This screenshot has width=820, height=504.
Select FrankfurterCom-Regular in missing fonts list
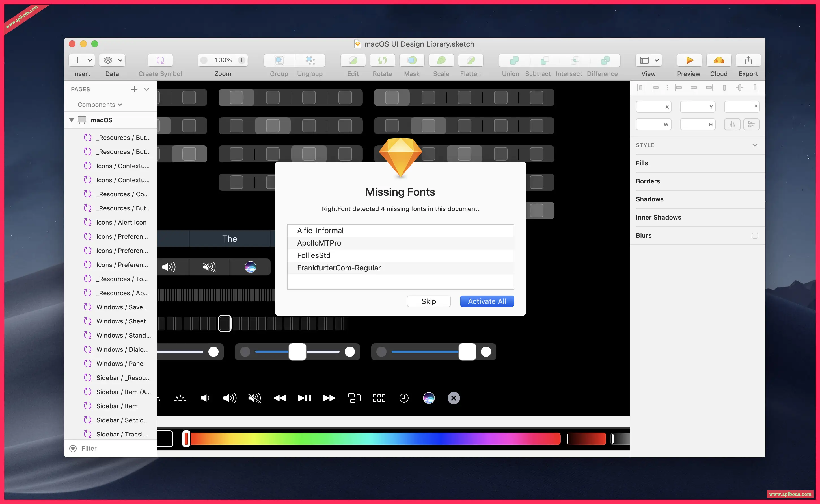(x=400, y=268)
